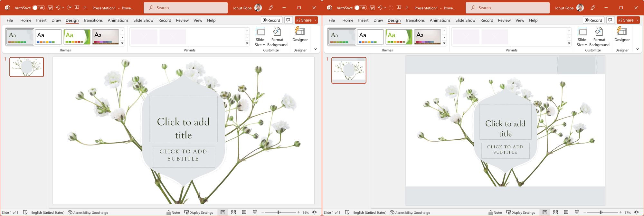Screen dimensions: 644x216
Task: Expand Themes gallery in right window
Action: [444, 43]
